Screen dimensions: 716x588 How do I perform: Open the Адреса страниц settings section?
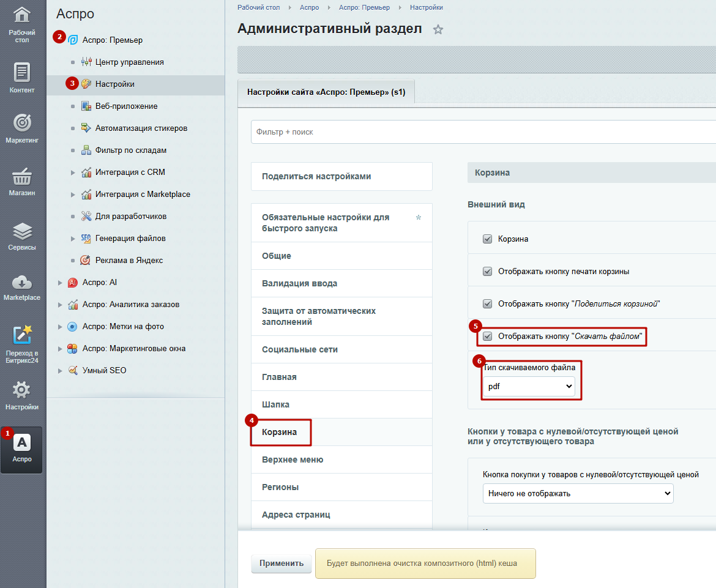tap(341, 515)
